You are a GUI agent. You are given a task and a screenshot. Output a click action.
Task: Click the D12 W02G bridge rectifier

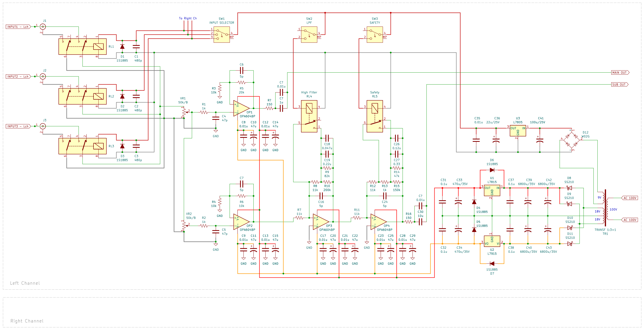click(x=571, y=140)
